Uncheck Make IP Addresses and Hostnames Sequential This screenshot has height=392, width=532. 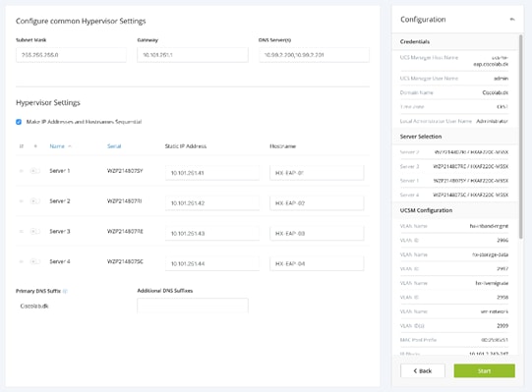coord(19,122)
